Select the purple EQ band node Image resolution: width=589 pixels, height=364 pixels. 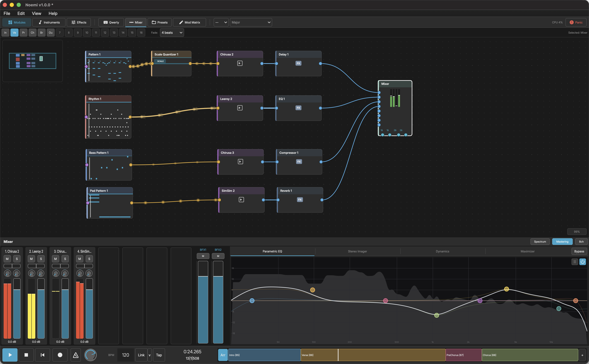pyautogui.click(x=480, y=301)
